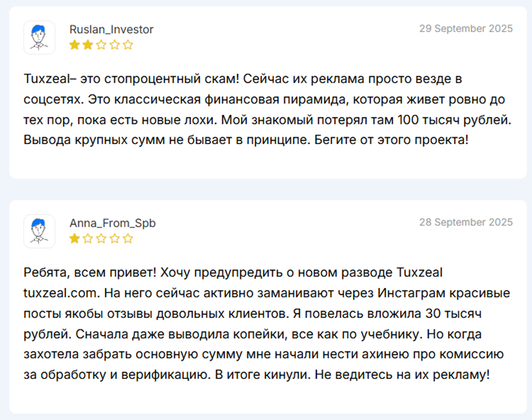Click the second star in Anna_From_Spb's rating
Image resolution: width=532 pixels, height=420 pixels.
click(x=88, y=239)
